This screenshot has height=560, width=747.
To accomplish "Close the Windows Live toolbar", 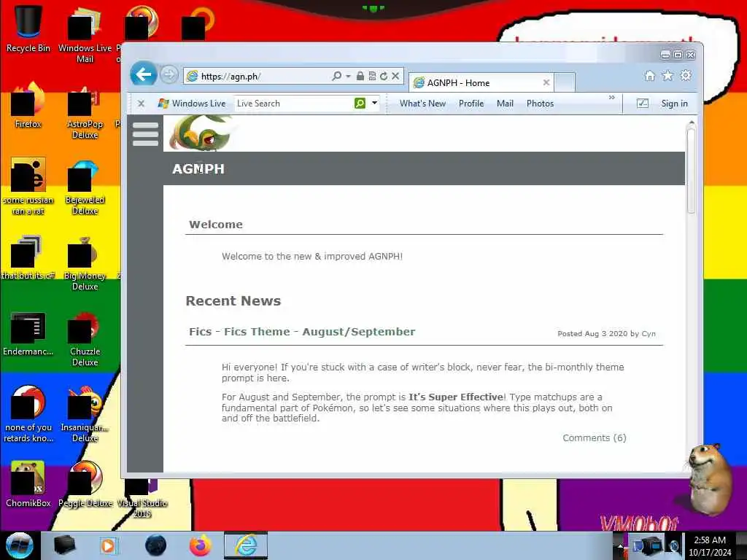I will 141,104.
